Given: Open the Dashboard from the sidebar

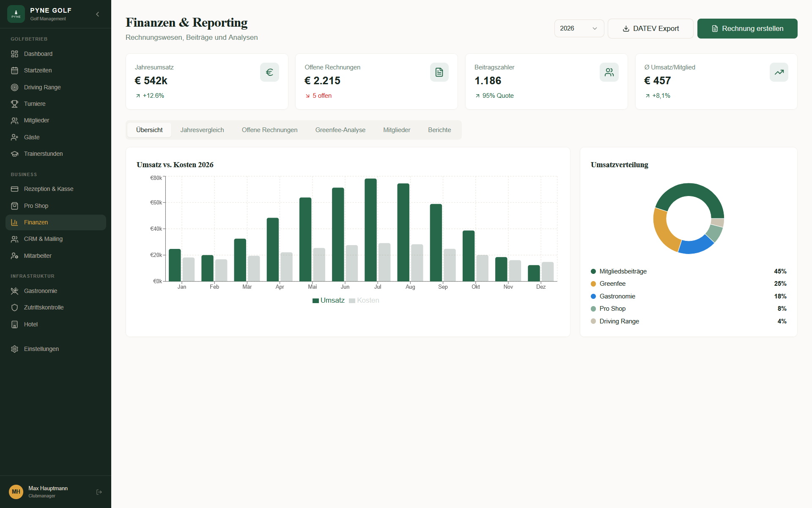Looking at the screenshot, I should pos(38,54).
